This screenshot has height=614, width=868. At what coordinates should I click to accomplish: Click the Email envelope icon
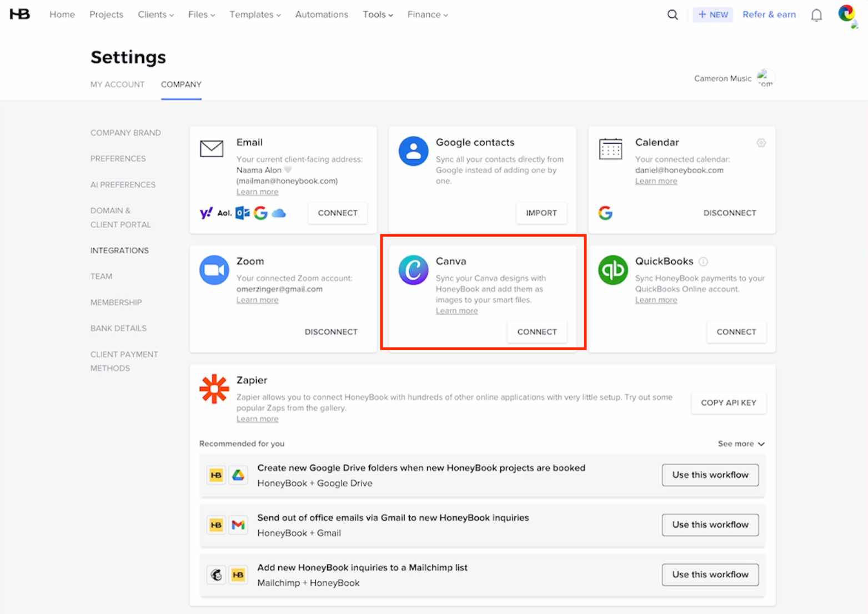point(212,148)
